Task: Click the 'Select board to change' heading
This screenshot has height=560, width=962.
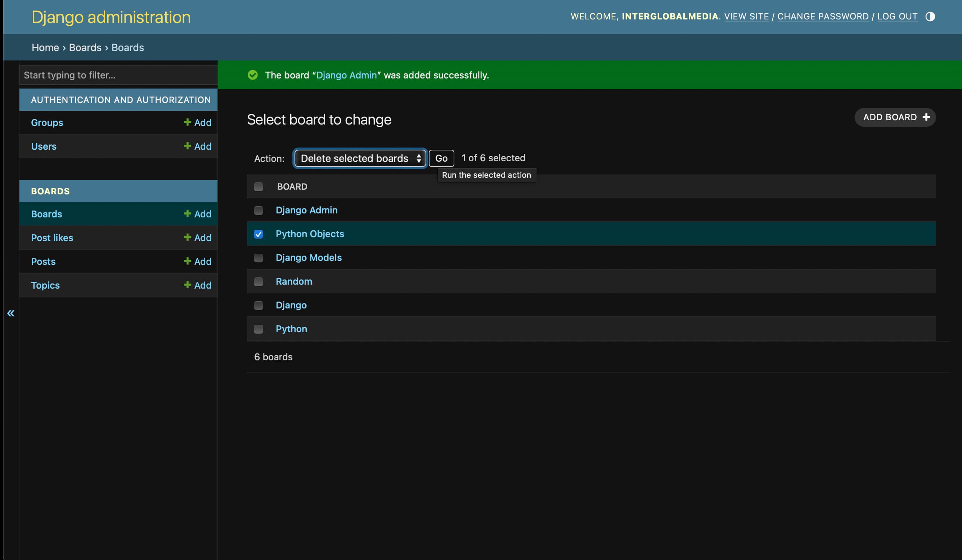Action: (319, 119)
